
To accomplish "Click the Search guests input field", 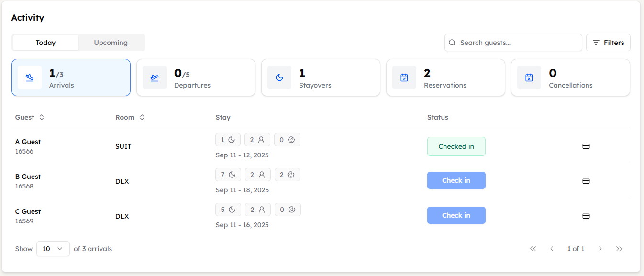I will click(517, 43).
